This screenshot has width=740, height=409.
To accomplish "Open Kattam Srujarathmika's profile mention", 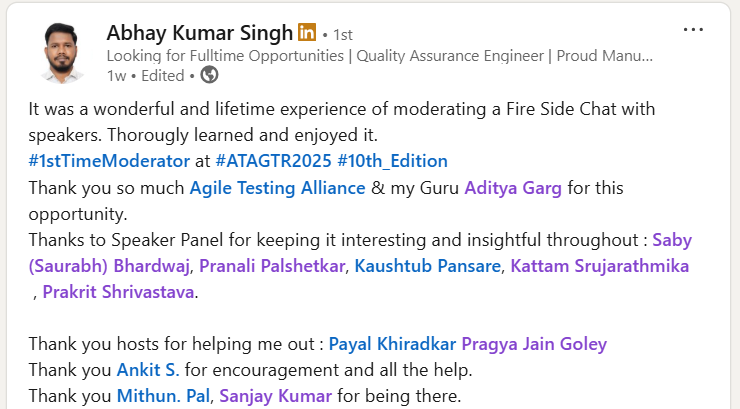I will click(x=600, y=265).
